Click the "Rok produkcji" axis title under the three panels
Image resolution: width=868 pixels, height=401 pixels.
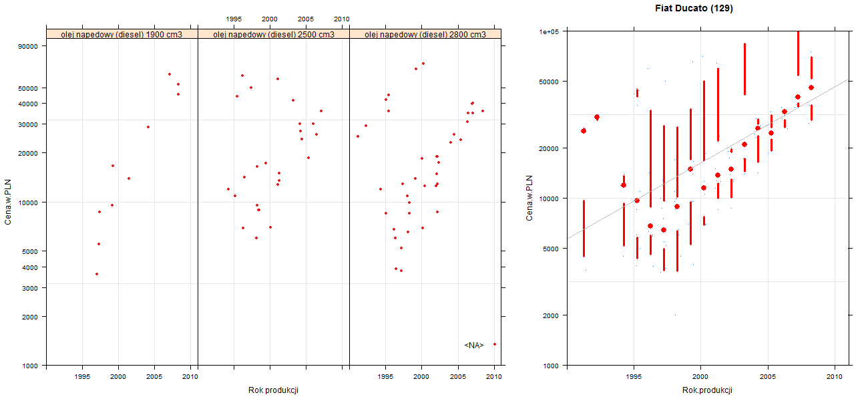tap(273, 390)
